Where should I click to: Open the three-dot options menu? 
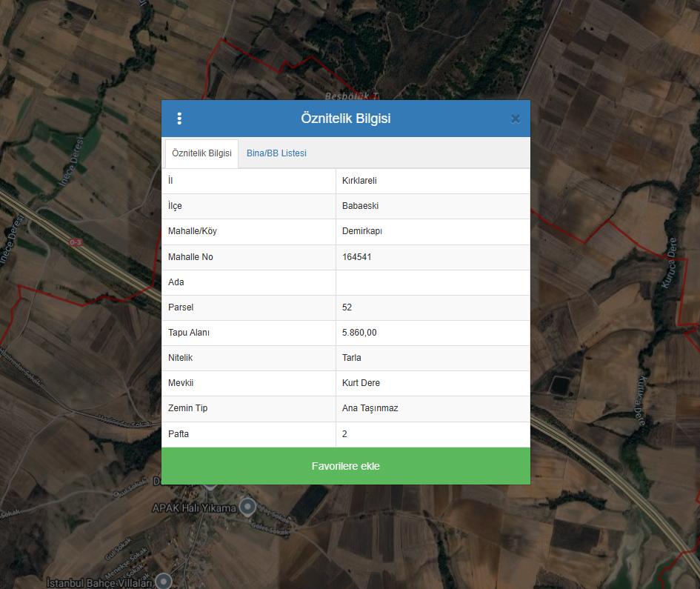click(179, 119)
